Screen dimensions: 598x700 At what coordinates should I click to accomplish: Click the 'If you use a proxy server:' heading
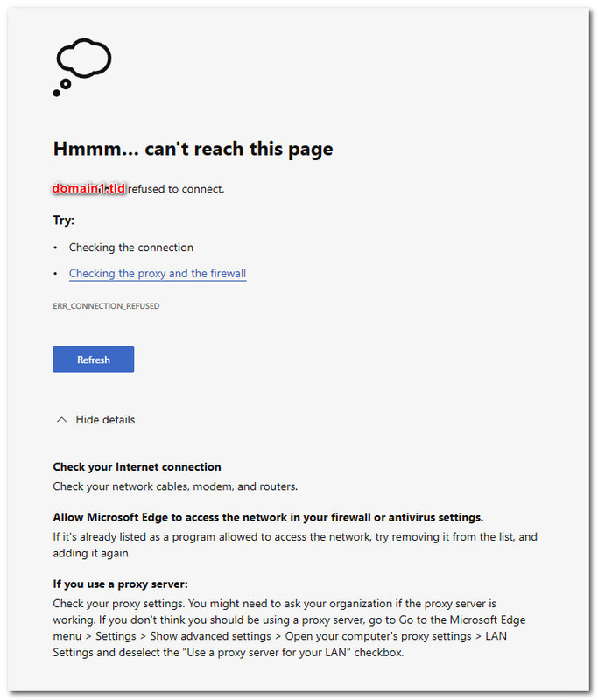tap(120, 584)
